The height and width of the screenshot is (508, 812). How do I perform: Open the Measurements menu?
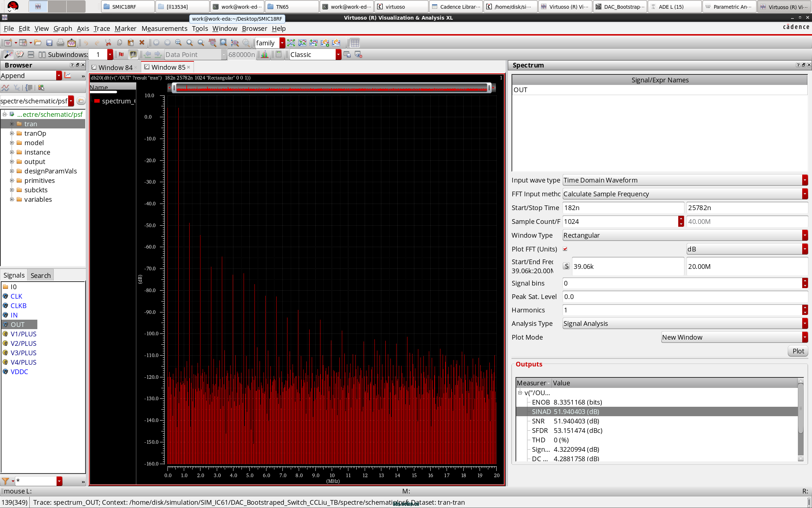(164, 28)
